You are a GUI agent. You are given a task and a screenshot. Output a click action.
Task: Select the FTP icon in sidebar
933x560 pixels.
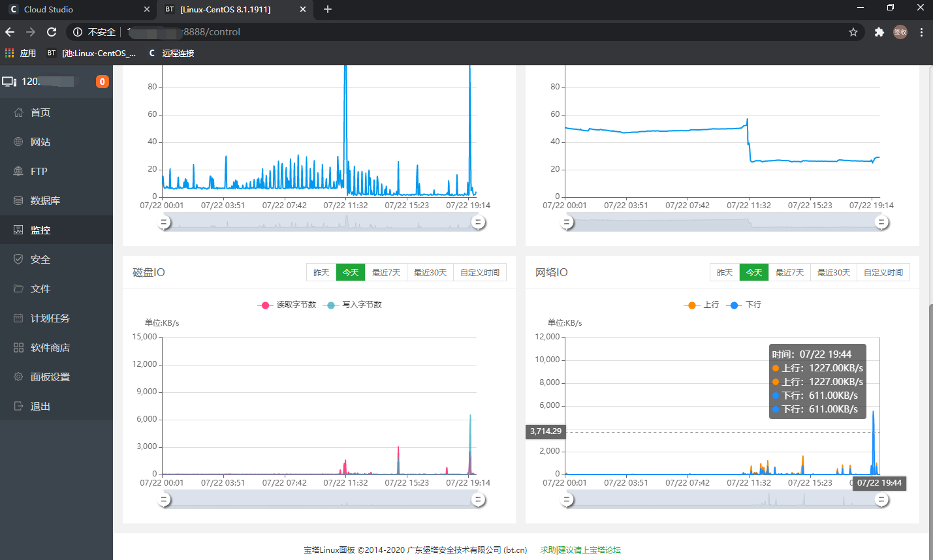[18, 171]
